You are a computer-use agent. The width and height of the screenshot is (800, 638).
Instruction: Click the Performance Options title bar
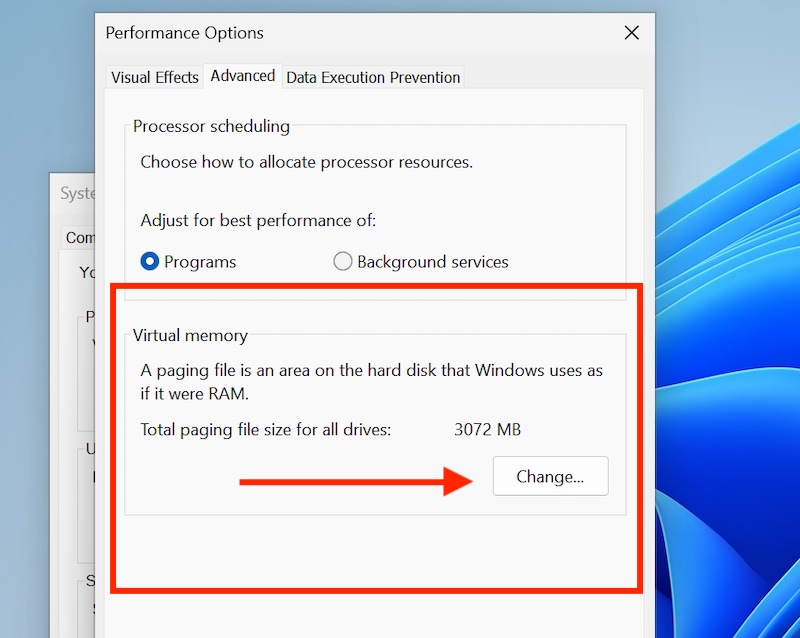pos(300,32)
